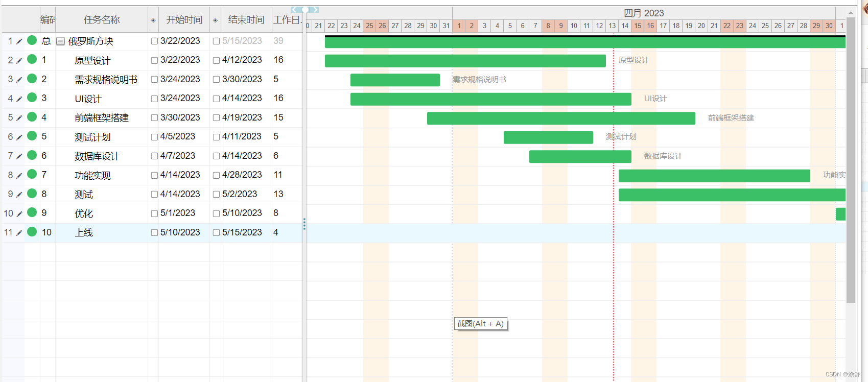Image resolution: width=868 pixels, height=382 pixels.
Task: Click the edit pencil icon for 测试 row 9
Action: tap(19, 195)
